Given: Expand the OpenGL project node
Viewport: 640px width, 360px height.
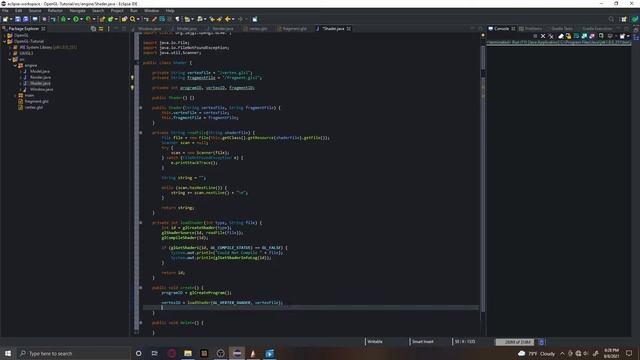Looking at the screenshot, I should [4, 36].
